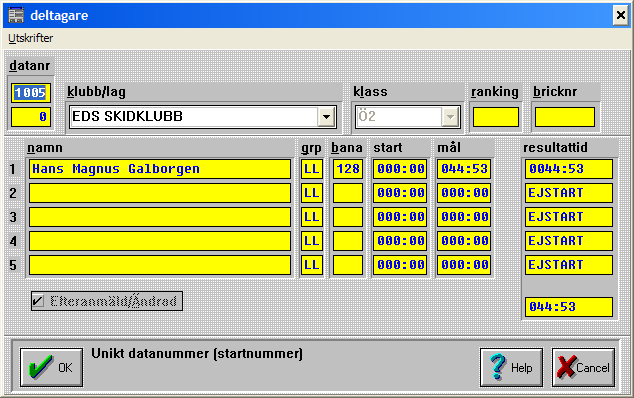Click the empty name field in row 4
Screen dimensions: 634x398
[x=160, y=241]
